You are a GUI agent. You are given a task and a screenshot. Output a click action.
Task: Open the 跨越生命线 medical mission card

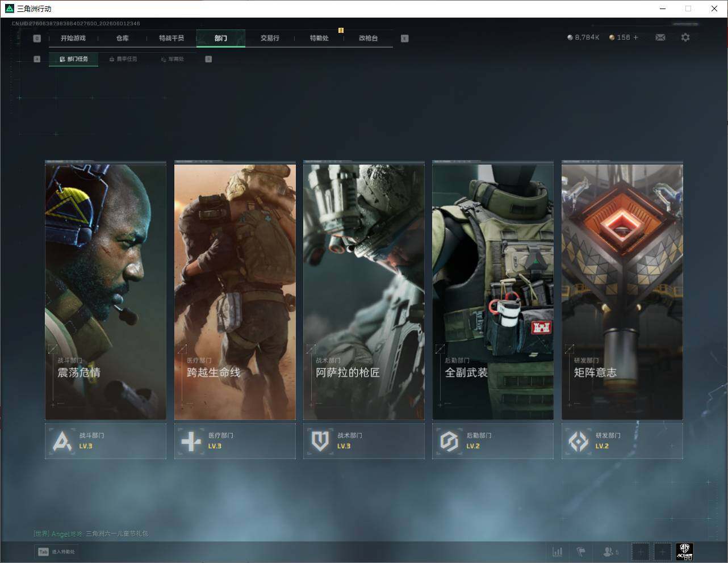click(235, 291)
